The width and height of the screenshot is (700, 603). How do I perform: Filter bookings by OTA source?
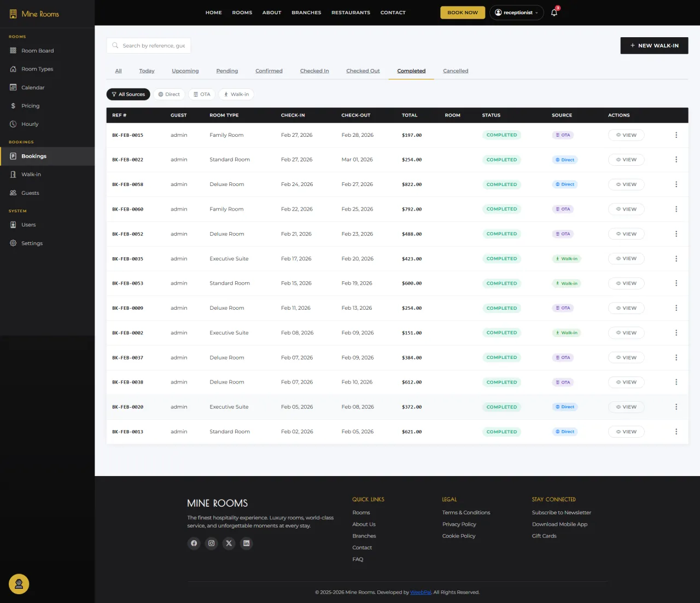click(202, 94)
